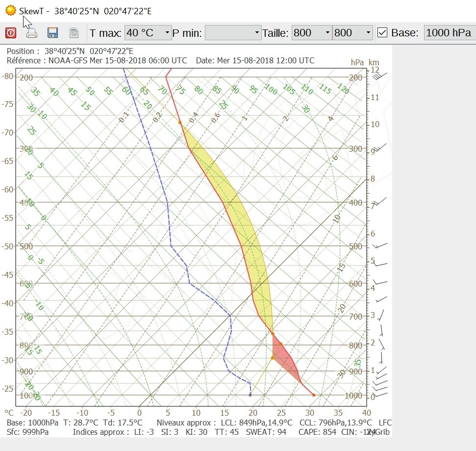476x451 pixels.
Task: Click the red quit button in toolbar
Action: click(11, 32)
